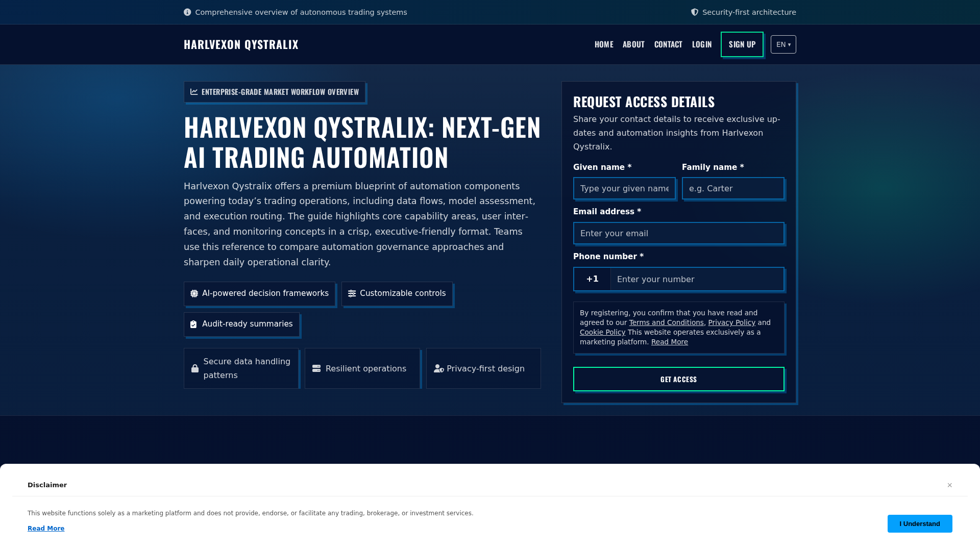Click the clipboard icon for Audit-ready summaries
Image resolution: width=980 pixels, height=551 pixels.
(x=193, y=324)
